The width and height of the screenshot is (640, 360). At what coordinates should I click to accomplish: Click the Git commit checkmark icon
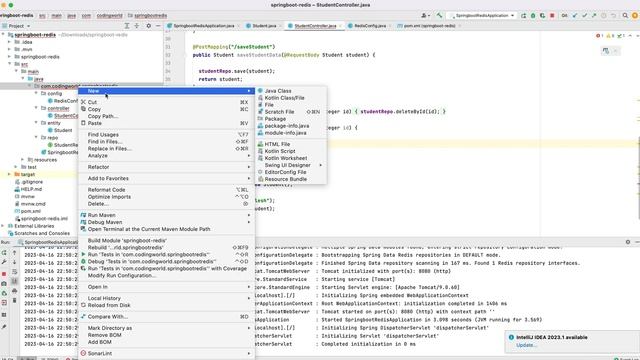click(584, 16)
